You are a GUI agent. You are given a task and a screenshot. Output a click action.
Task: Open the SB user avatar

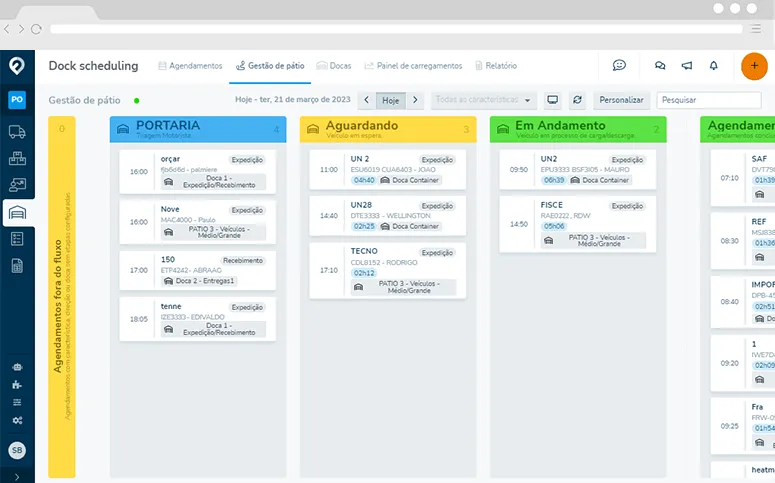(17, 450)
